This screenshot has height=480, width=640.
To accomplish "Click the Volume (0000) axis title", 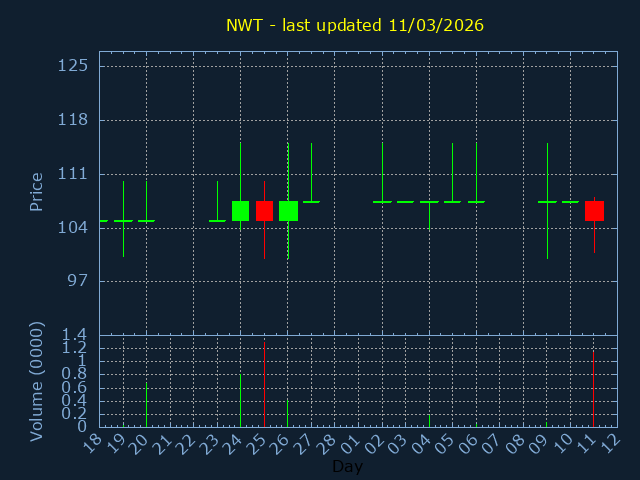I will click(x=37, y=381).
